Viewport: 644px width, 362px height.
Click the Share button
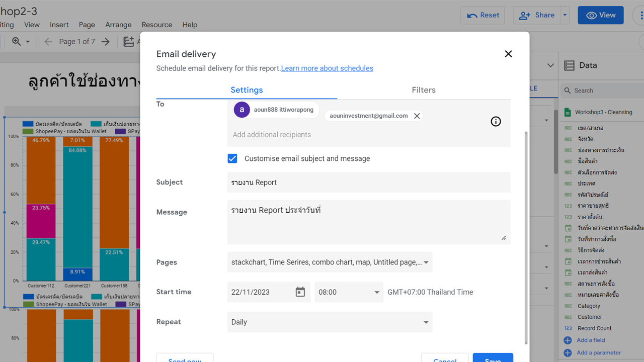[x=537, y=15]
